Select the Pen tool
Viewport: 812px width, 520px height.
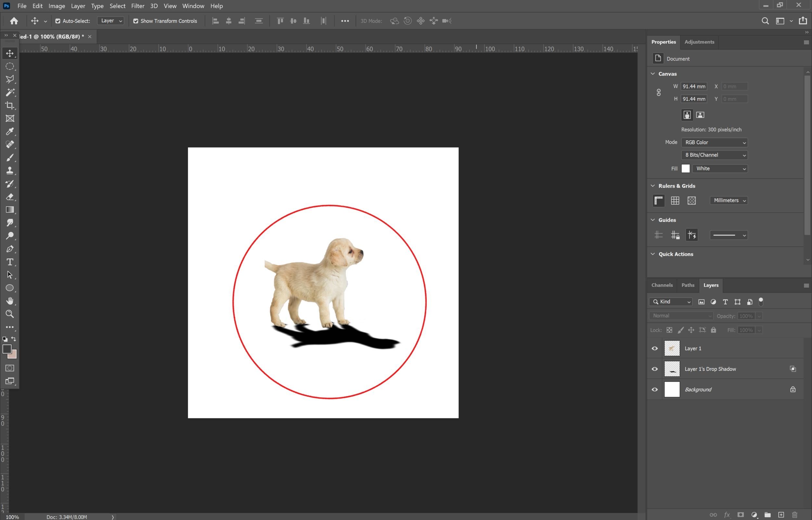click(x=10, y=249)
